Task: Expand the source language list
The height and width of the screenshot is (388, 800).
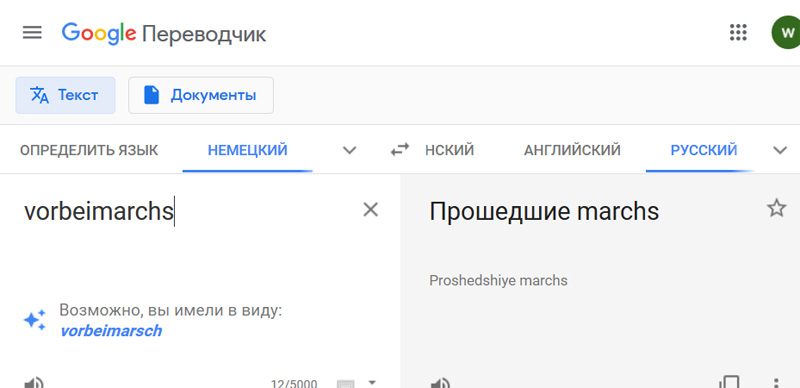Action: pyautogui.click(x=349, y=150)
